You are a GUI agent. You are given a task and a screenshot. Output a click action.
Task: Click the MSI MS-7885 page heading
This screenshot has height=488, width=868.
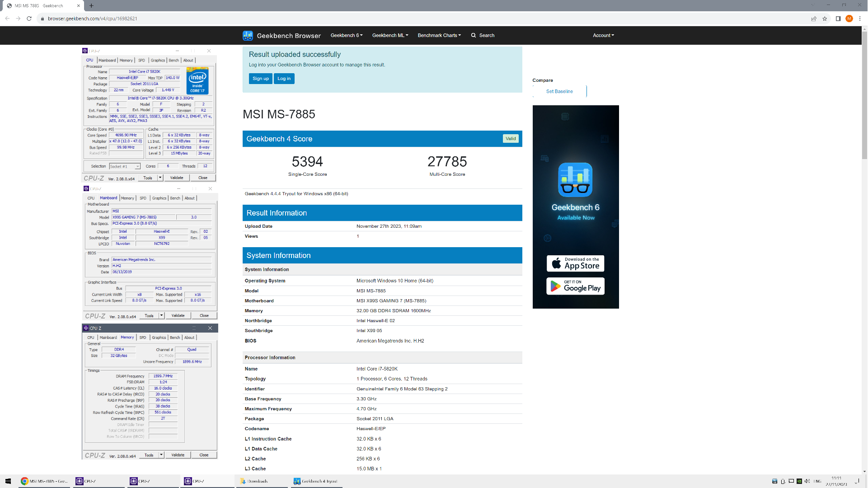[279, 114]
